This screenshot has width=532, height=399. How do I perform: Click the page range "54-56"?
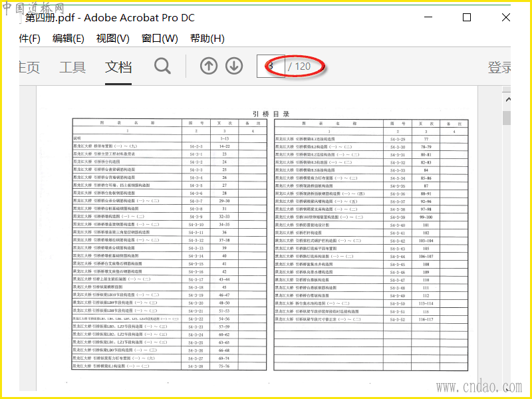[224, 319]
